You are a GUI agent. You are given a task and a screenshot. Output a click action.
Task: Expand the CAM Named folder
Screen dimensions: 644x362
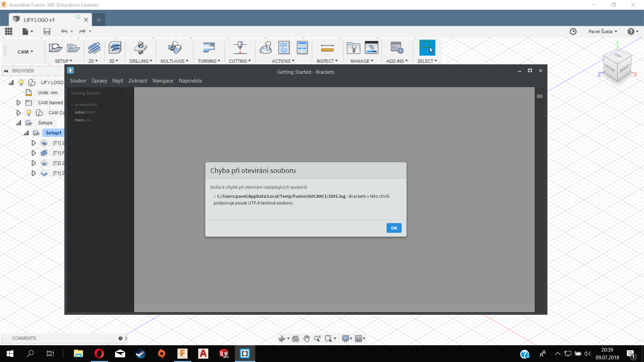tap(19, 103)
